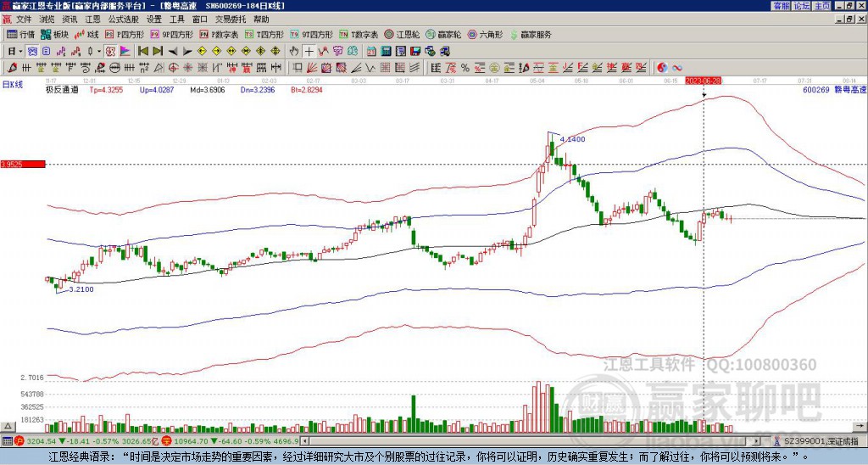Jump to first bar with left-end arrow
The image size is (868, 465).
tap(142, 52)
